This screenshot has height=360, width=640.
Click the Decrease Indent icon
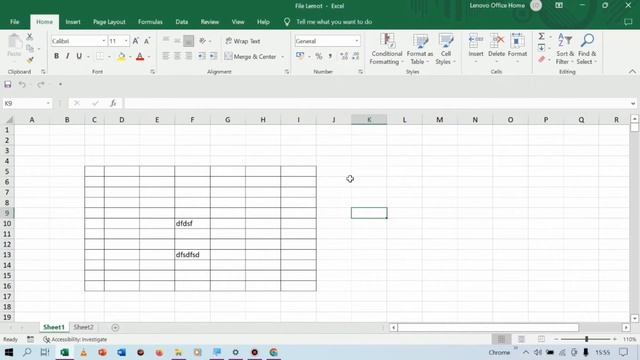pos(202,56)
